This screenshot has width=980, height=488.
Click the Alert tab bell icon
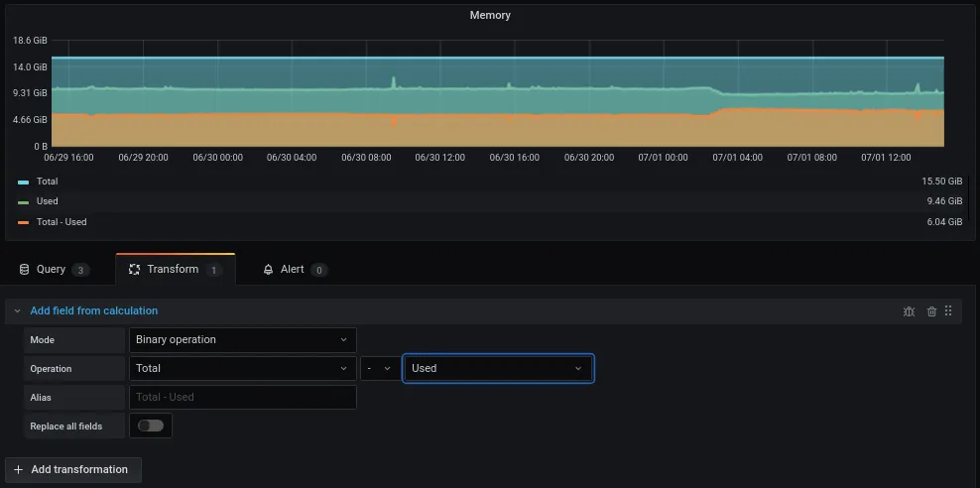(x=268, y=270)
